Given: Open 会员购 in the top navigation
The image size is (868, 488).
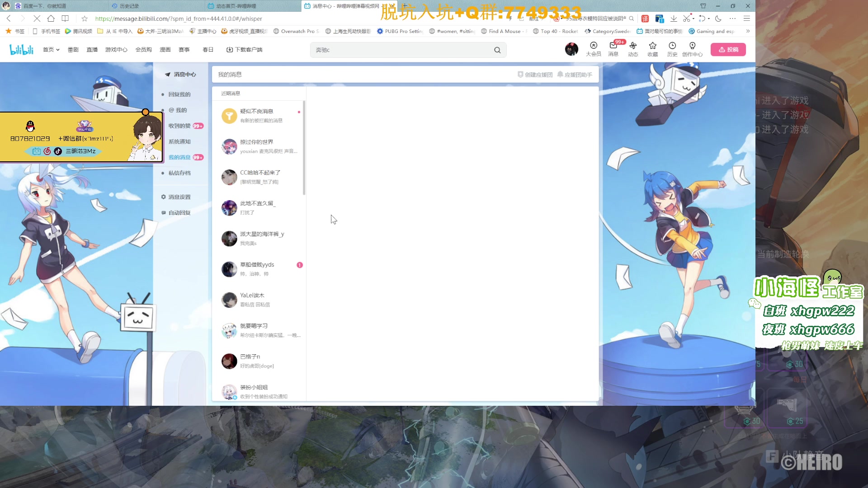Looking at the screenshot, I should point(144,50).
